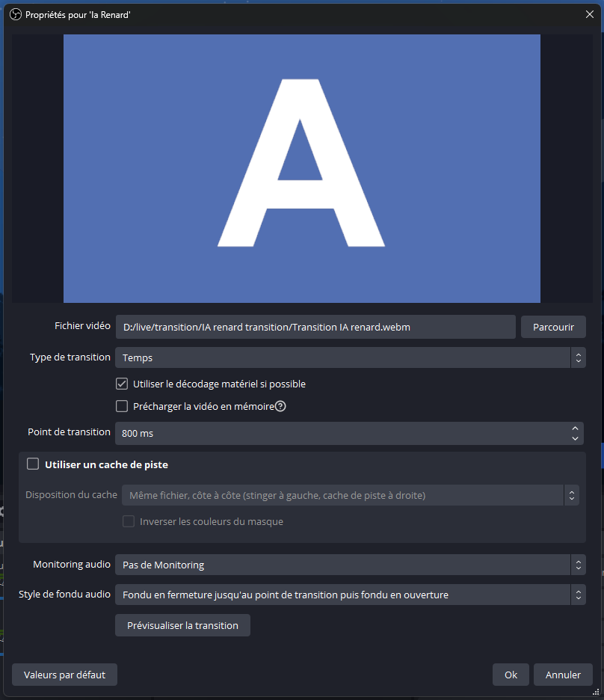Close the Propriétés dialog window
This screenshot has width=604, height=700.
pos(588,14)
